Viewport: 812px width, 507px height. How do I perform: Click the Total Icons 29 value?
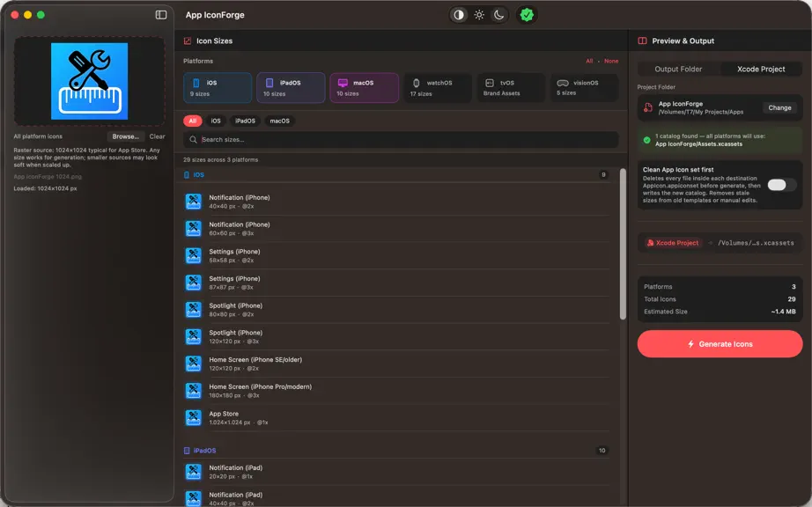[792, 299]
